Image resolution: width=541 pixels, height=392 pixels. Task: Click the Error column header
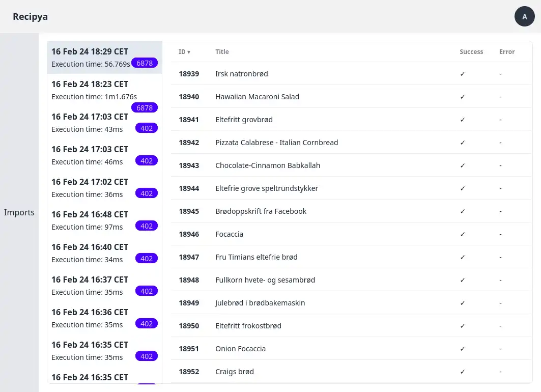coord(507,52)
